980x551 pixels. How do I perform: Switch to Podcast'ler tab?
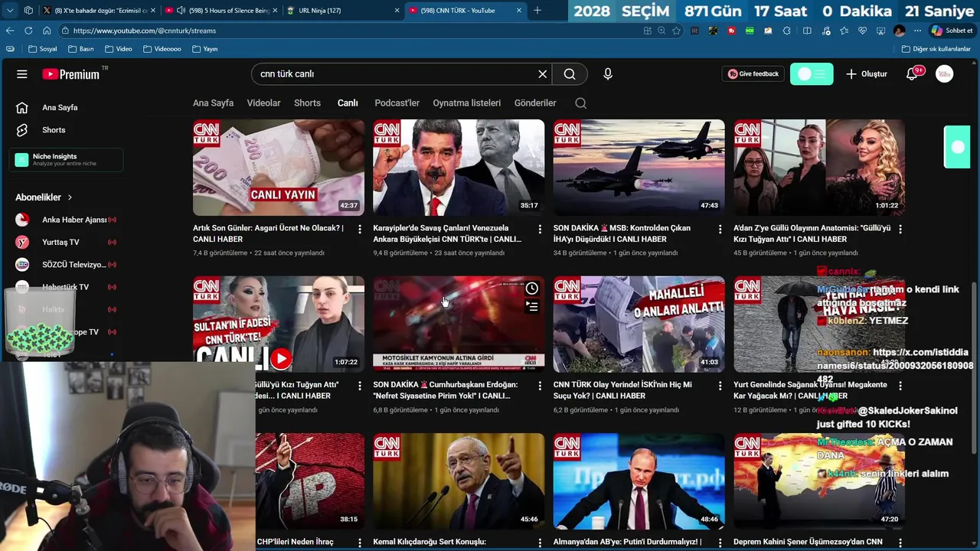397,103
